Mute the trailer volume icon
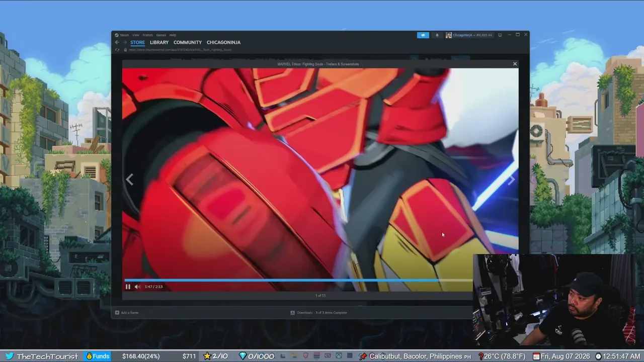This screenshot has height=362, width=644. [137, 287]
